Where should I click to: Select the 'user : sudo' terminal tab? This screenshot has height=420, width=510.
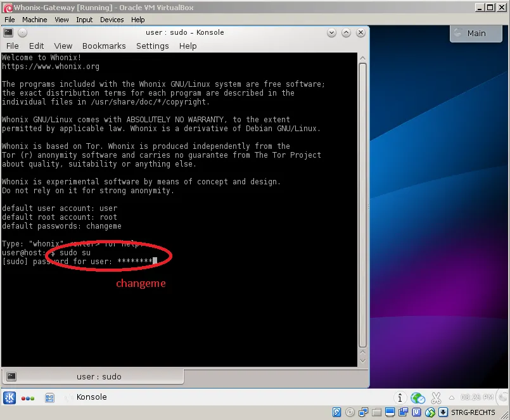coord(93,376)
